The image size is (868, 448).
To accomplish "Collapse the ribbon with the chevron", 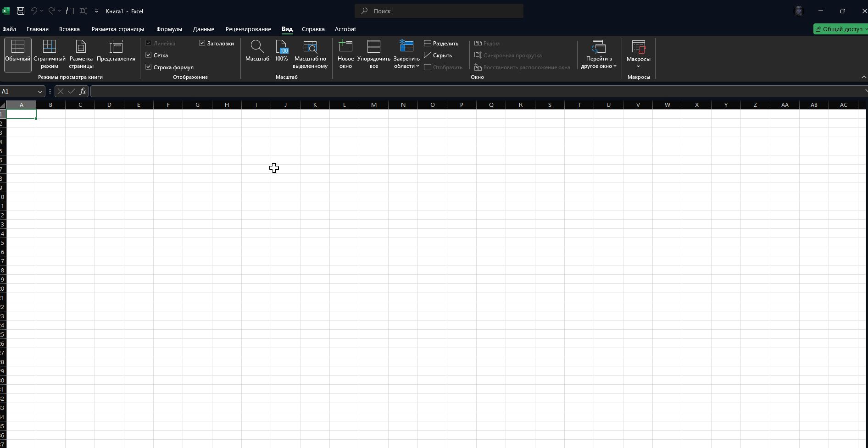I will coord(864,77).
